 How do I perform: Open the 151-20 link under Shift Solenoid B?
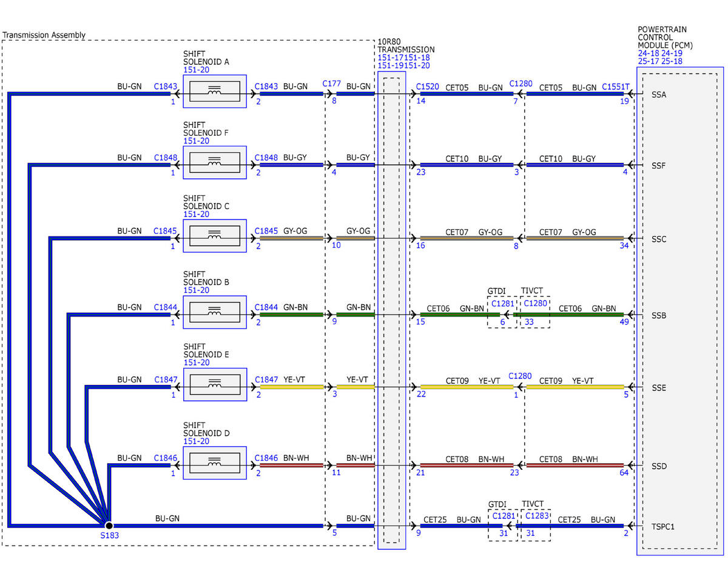[196, 291]
